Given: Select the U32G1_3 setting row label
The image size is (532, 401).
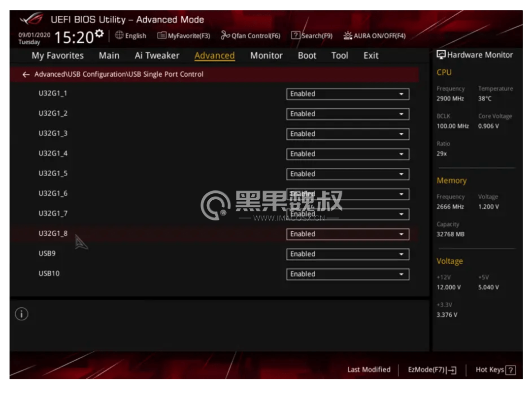Looking at the screenshot, I should [53, 133].
